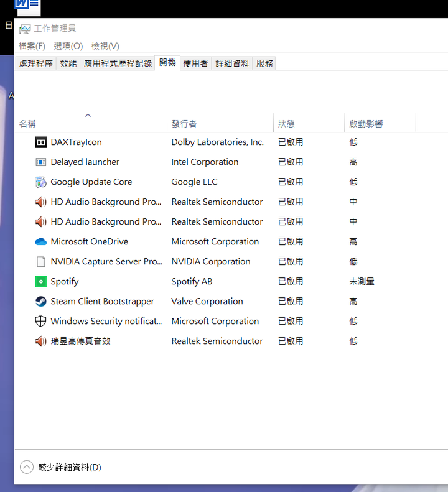Click publisher Intel Corporation
The height and width of the screenshot is (492, 448).
coord(205,162)
